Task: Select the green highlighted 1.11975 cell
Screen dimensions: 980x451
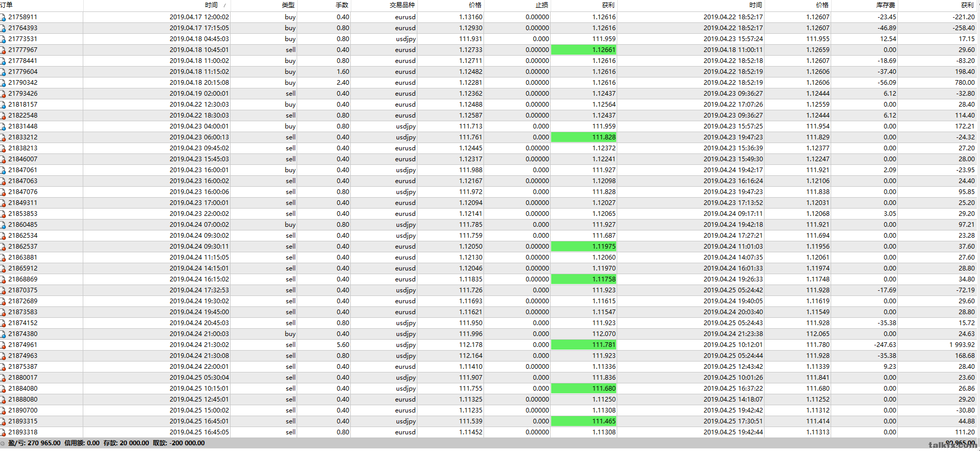Action: click(x=584, y=247)
